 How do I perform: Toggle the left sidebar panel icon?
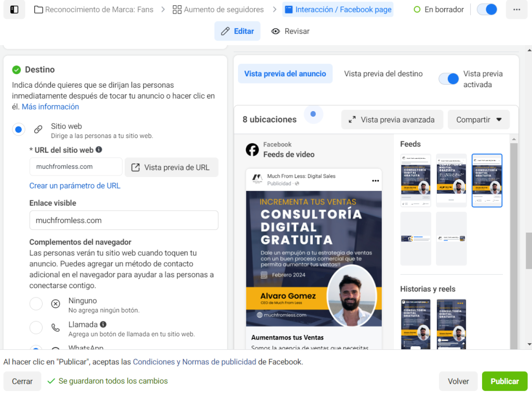tap(14, 9)
